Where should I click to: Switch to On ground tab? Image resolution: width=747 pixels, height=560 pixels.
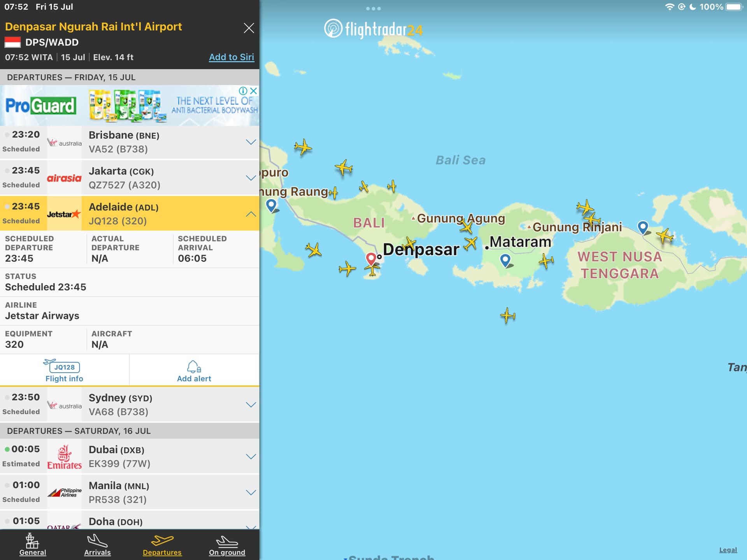pyautogui.click(x=227, y=544)
